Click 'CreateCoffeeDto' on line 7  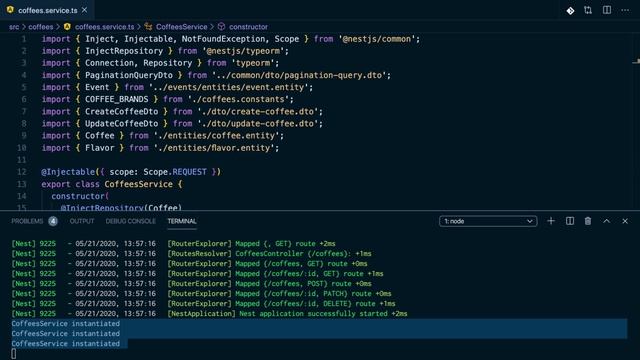tap(121, 111)
